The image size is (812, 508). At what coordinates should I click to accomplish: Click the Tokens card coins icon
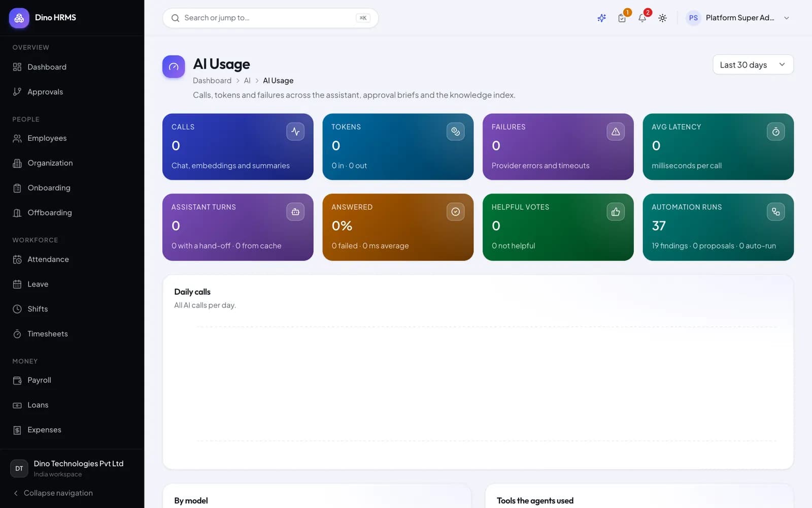tap(455, 132)
